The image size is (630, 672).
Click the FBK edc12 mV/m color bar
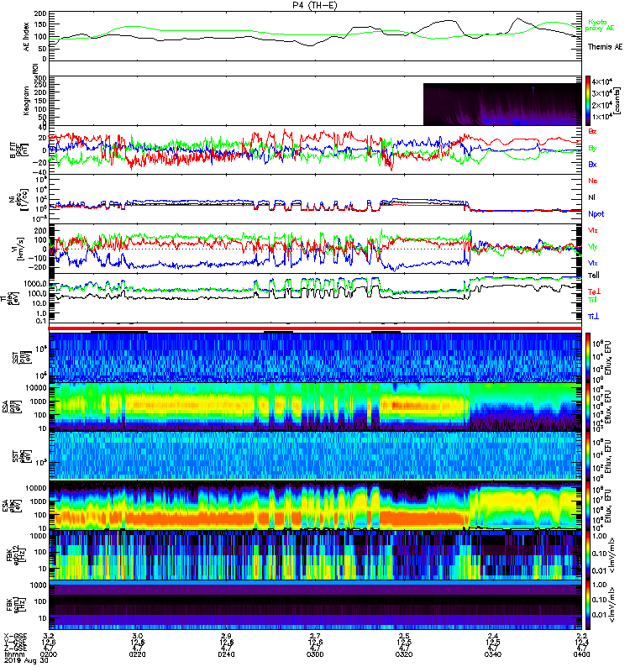(588, 554)
